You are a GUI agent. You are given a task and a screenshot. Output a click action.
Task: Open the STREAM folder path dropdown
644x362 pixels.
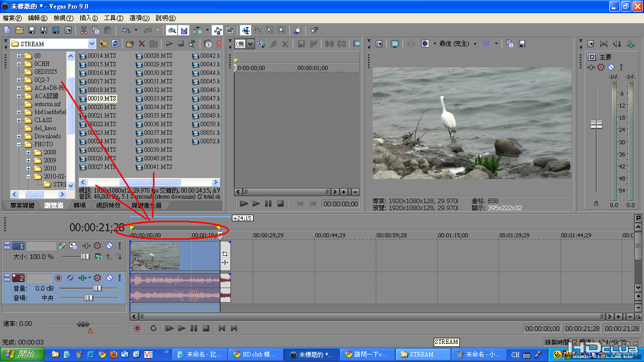click(x=91, y=44)
